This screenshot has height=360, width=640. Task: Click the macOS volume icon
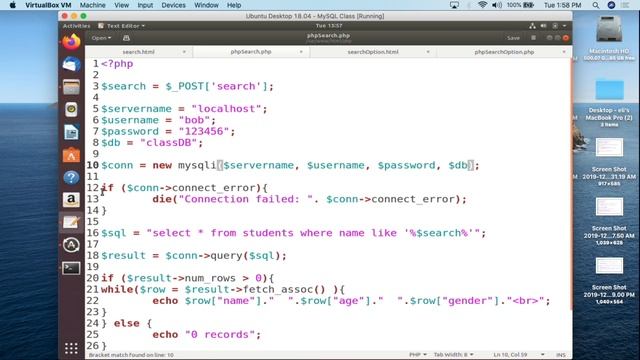[x=497, y=5]
